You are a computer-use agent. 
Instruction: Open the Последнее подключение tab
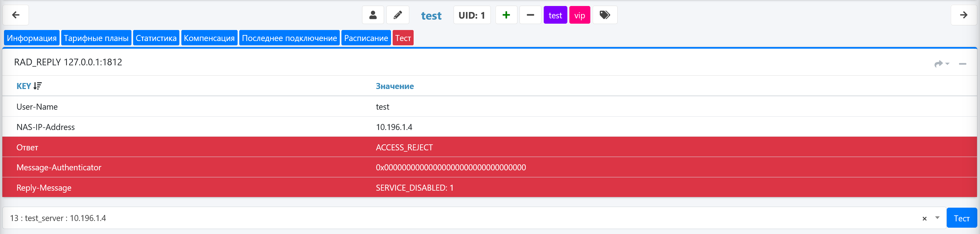(289, 38)
